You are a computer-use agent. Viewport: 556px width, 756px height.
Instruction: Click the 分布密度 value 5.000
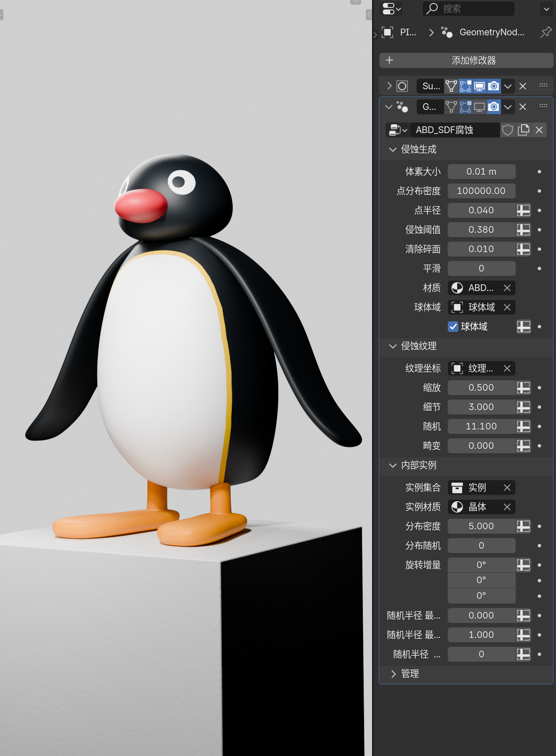(x=482, y=526)
